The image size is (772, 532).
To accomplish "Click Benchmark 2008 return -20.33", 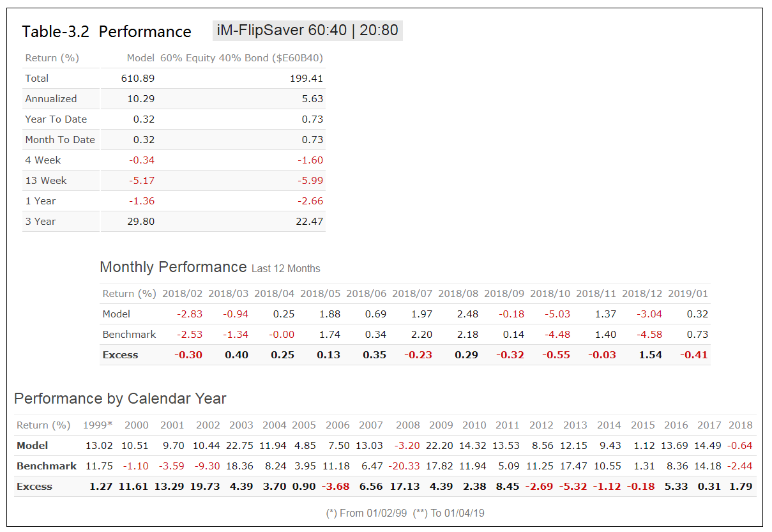I will coord(404,466).
